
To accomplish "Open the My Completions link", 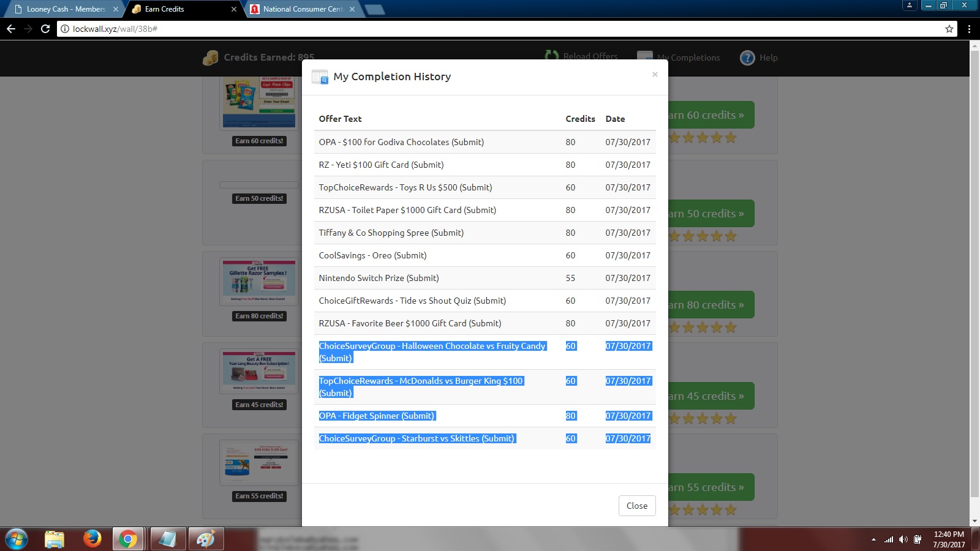I will (679, 57).
